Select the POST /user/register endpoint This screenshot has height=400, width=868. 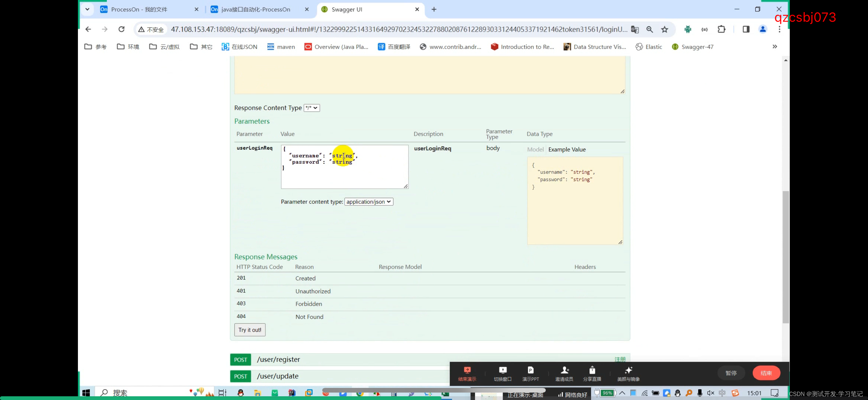coord(278,359)
